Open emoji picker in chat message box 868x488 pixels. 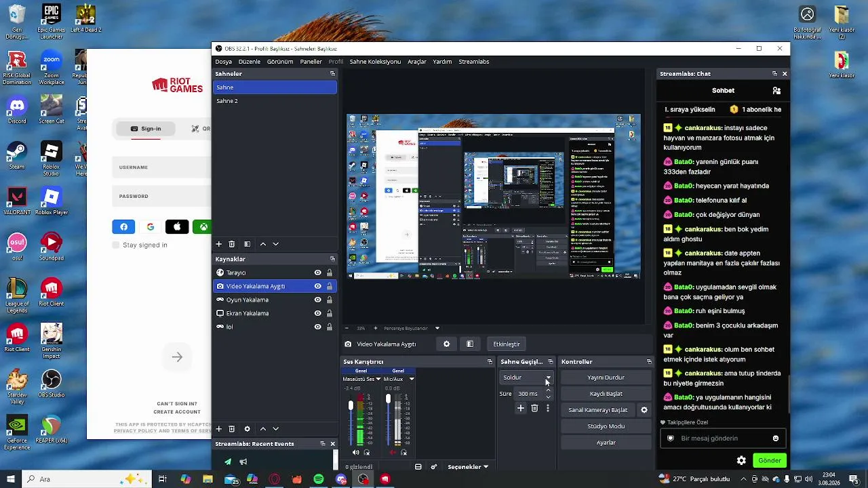click(x=776, y=439)
